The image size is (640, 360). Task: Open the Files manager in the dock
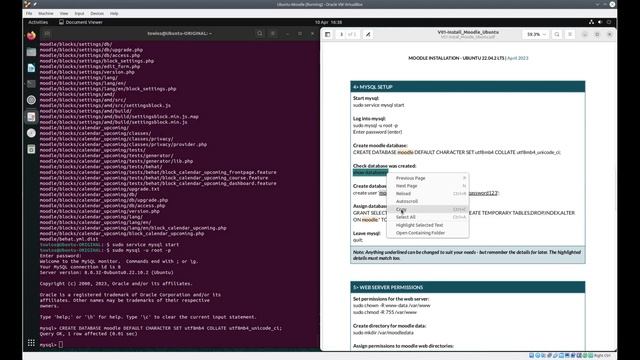31,52
